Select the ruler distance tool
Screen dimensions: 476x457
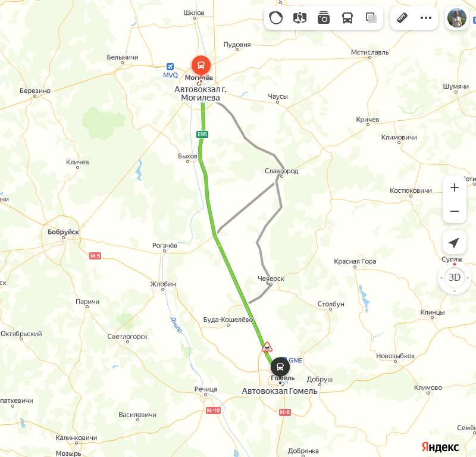(x=402, y=18)
